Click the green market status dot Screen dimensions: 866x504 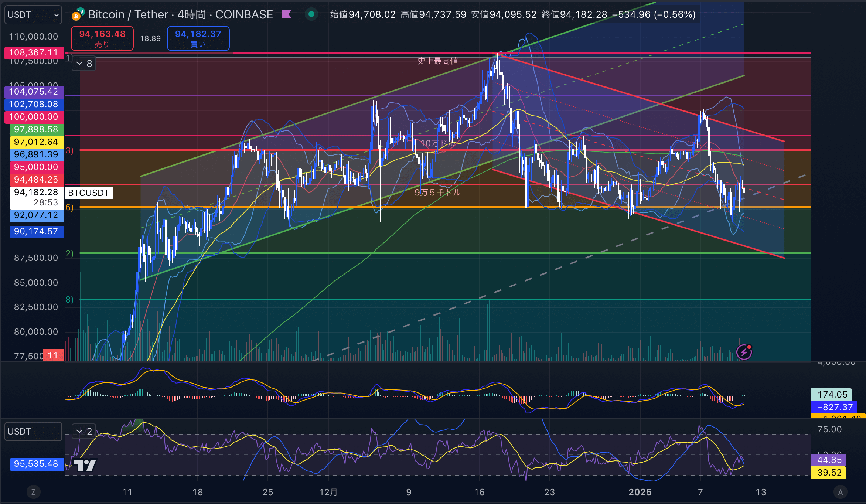[x=311, y=14]
